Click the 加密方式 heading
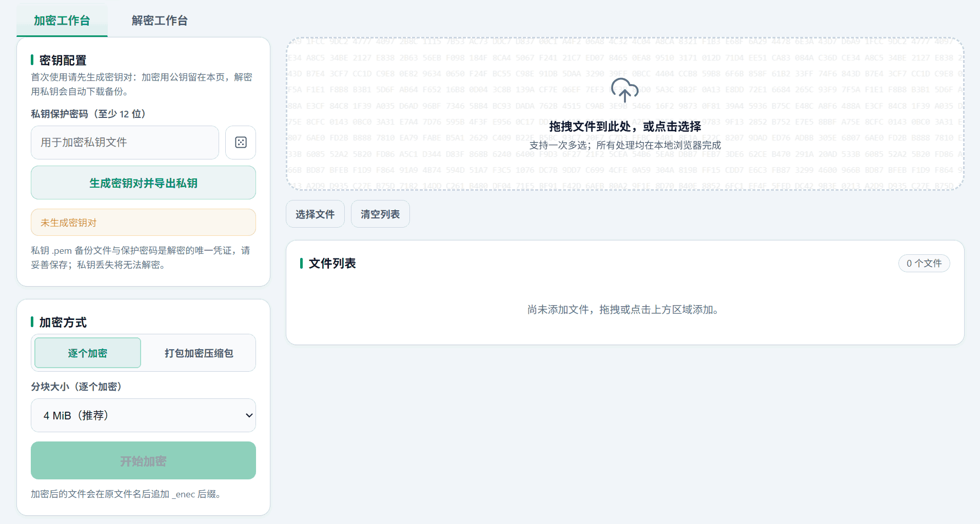The image size is (980, 524). coord(63,323)
